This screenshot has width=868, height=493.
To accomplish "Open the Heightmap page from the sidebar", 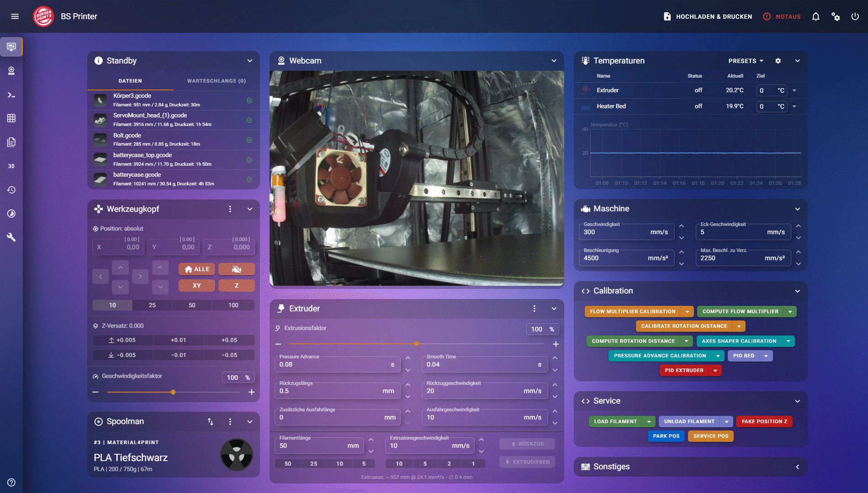I will (12, 118).
